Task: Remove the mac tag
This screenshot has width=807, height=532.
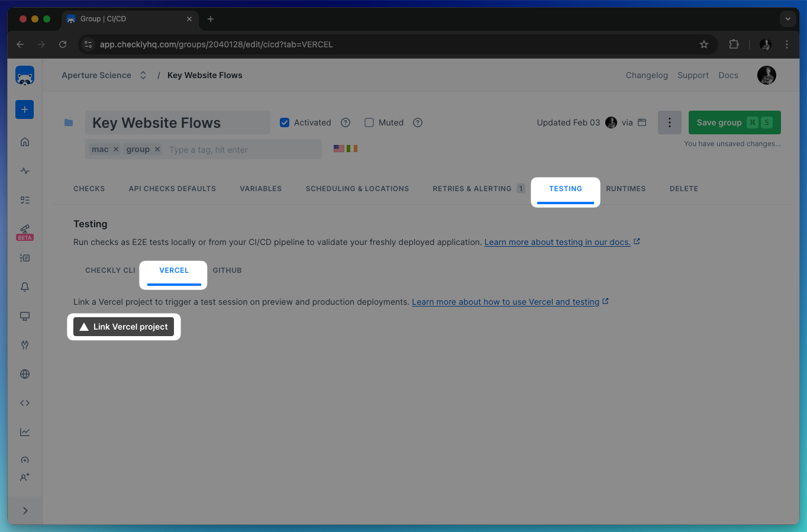Action: [x=116, y=149]
